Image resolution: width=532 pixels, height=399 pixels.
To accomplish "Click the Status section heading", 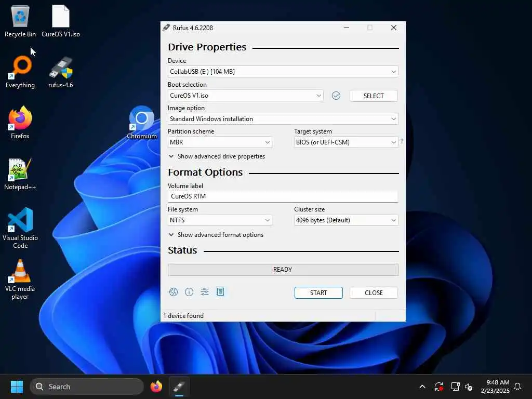I will [x=182, y=250].
